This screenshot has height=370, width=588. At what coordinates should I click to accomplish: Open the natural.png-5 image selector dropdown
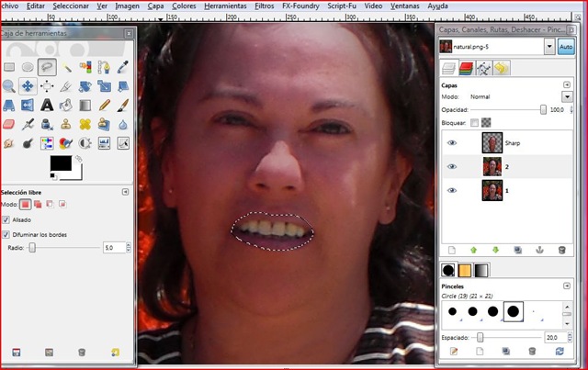coord(549,47)
